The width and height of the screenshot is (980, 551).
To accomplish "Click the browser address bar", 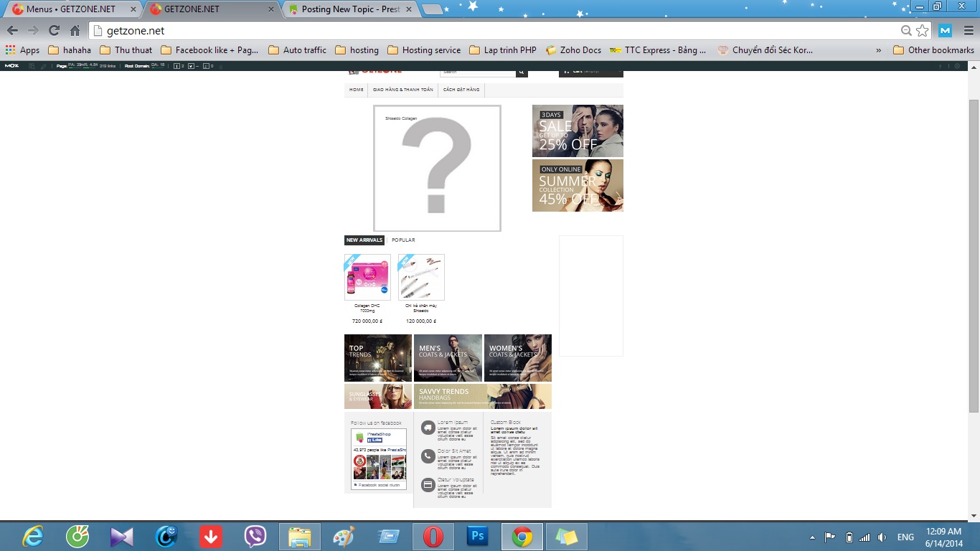I will tap(495, 31).
